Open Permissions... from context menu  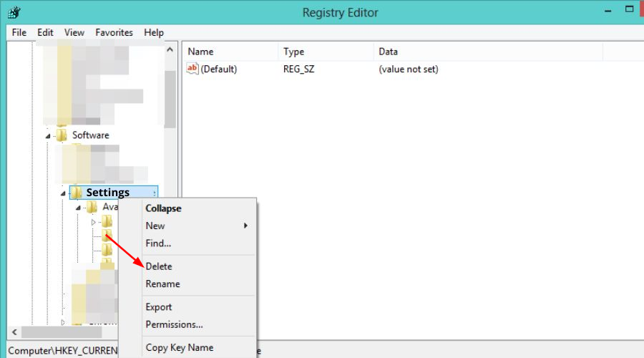(x=174, y=324)
